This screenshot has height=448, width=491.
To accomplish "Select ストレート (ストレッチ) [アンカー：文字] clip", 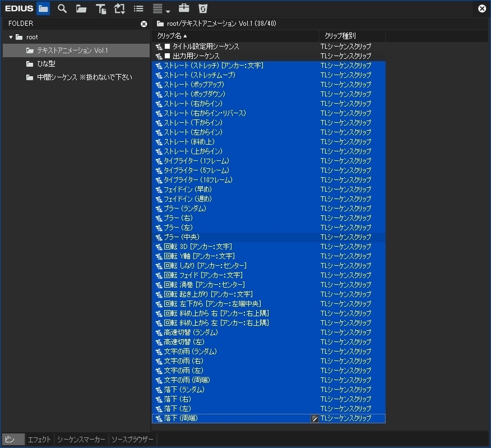I will point(268,66).
